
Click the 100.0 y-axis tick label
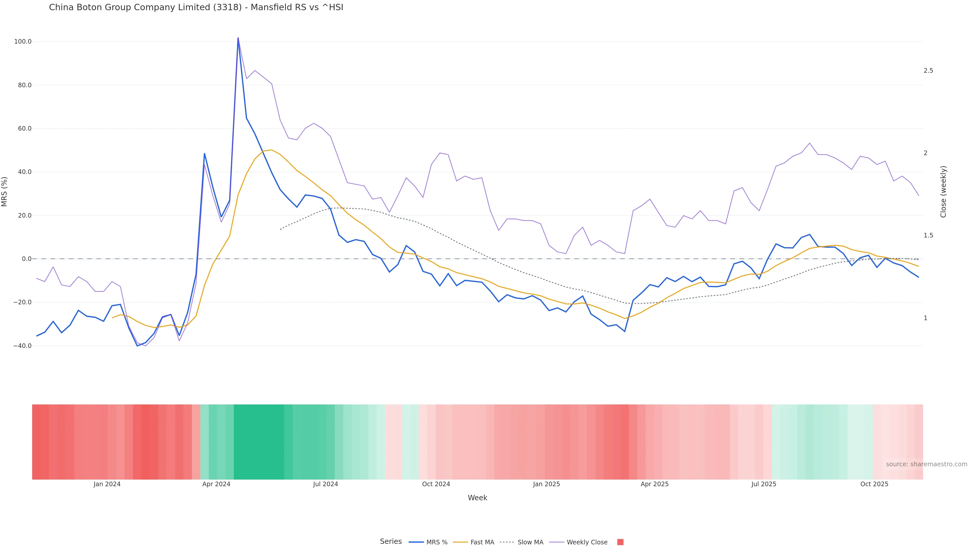[x=23, y=41]
